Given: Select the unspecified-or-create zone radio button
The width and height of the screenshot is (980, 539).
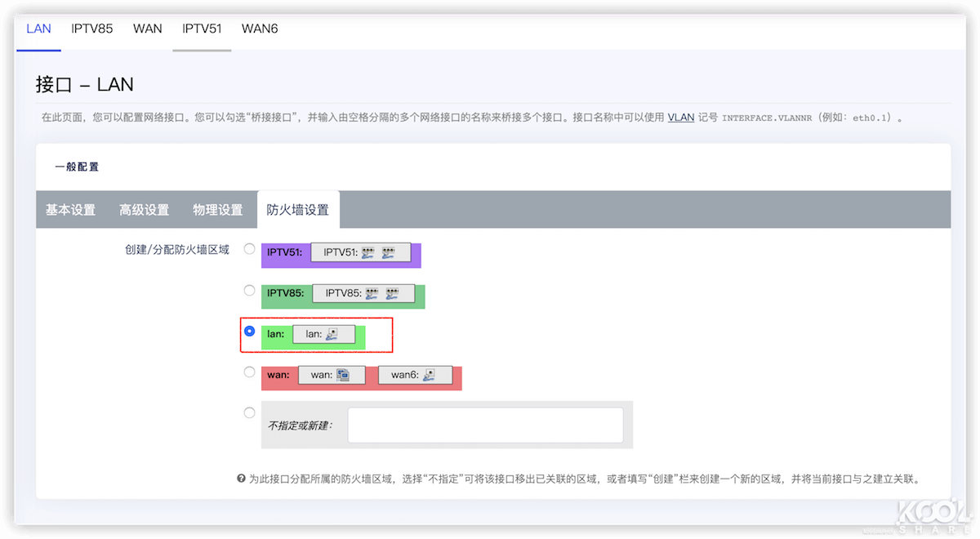Looking at the screenshot, I should pos(249,412).
